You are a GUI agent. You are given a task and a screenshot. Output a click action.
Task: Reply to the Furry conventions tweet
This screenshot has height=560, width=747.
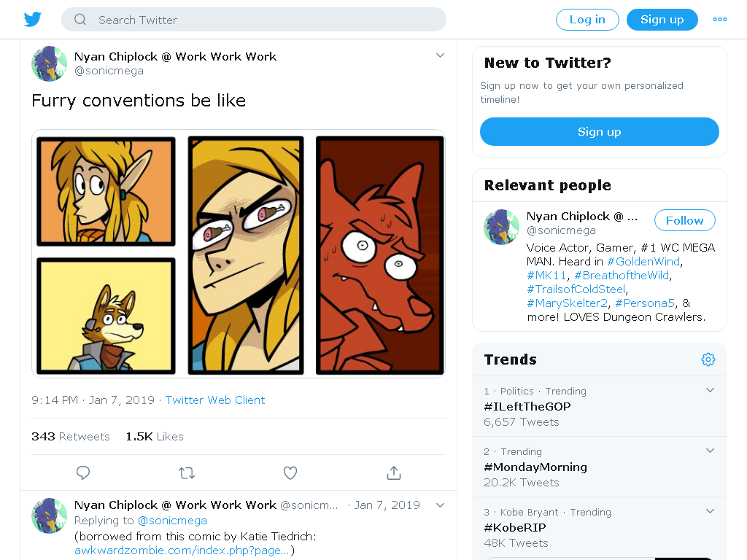click(83, 472)
